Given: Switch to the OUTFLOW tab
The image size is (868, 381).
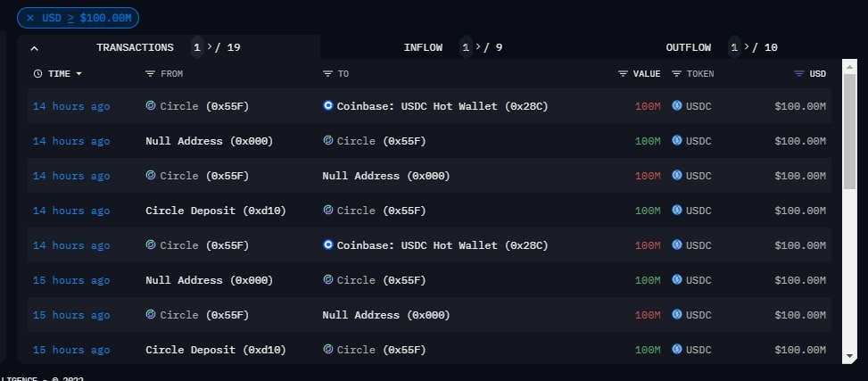Looking at the screenshot, I should (x=688, y=47).
